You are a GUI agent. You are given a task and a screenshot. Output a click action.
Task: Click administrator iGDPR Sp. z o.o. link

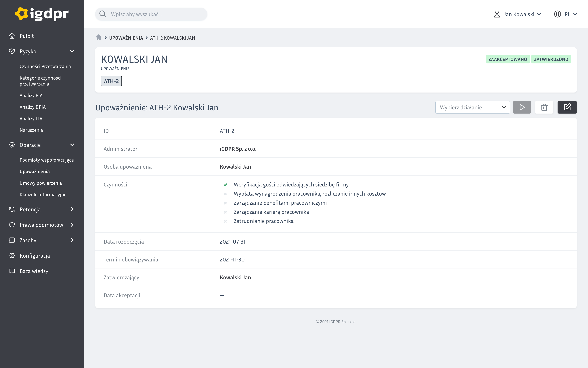[238, 149]
